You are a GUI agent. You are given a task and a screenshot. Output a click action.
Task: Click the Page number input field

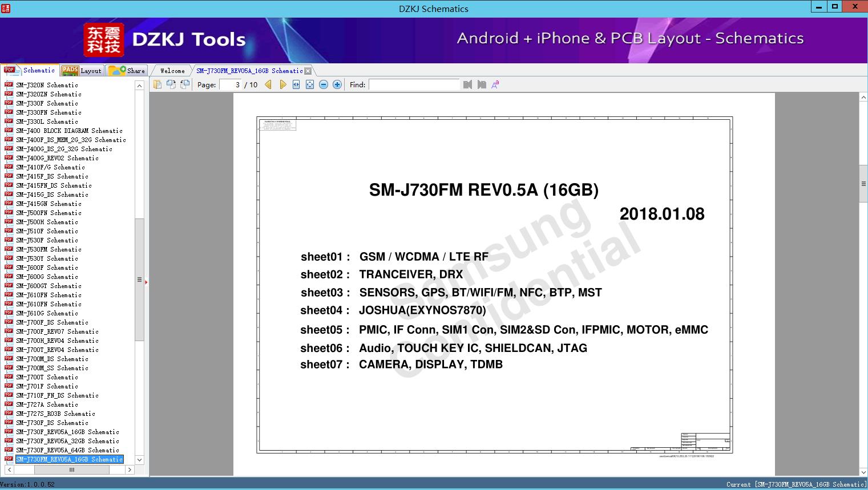pyautogui.click(x=231, y=84)
